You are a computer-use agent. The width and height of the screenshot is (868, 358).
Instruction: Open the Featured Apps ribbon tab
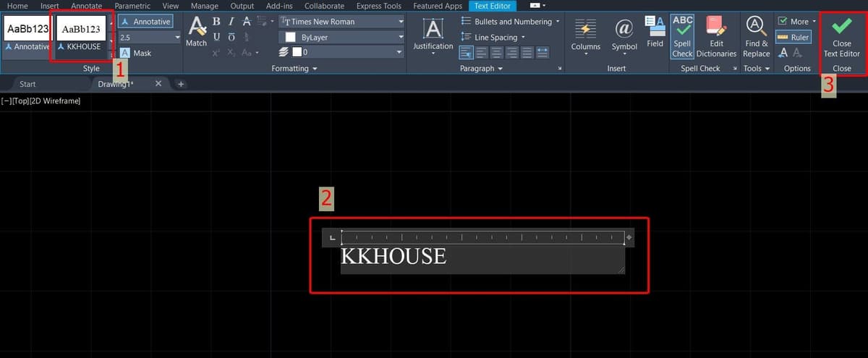click(438, 6)
